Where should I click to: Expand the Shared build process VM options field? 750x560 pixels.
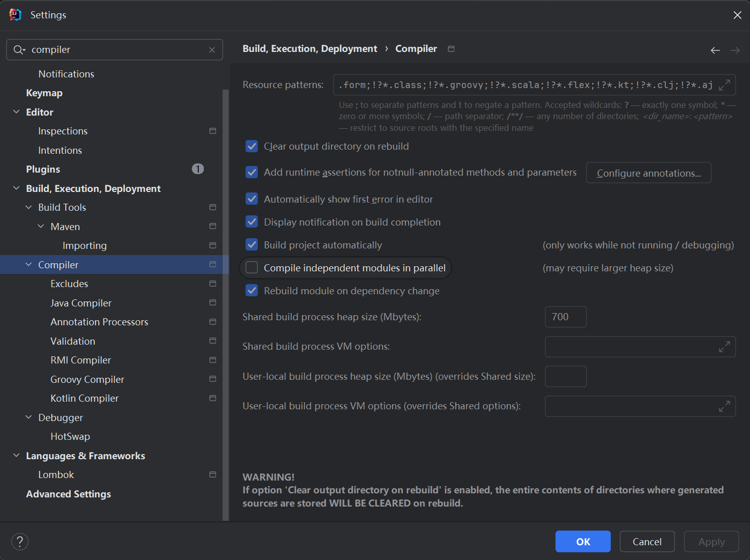pos(724,347)
